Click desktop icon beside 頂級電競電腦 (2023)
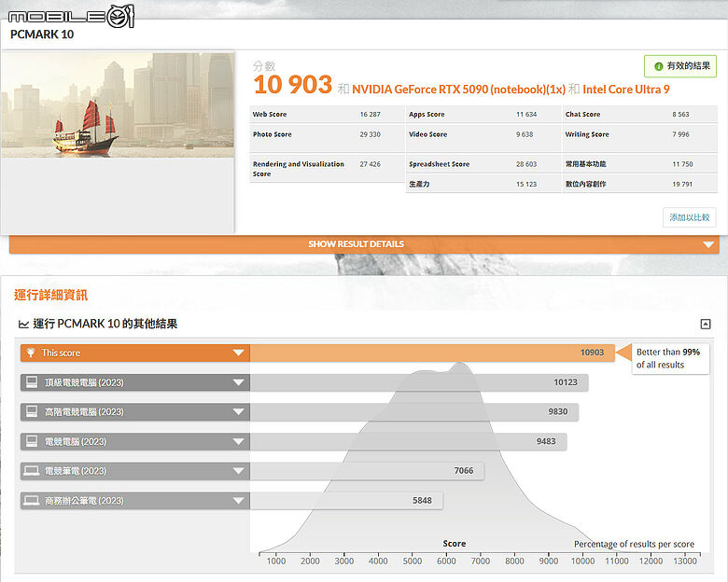Viewport: 728px width, 582px height. coord(32,382)
